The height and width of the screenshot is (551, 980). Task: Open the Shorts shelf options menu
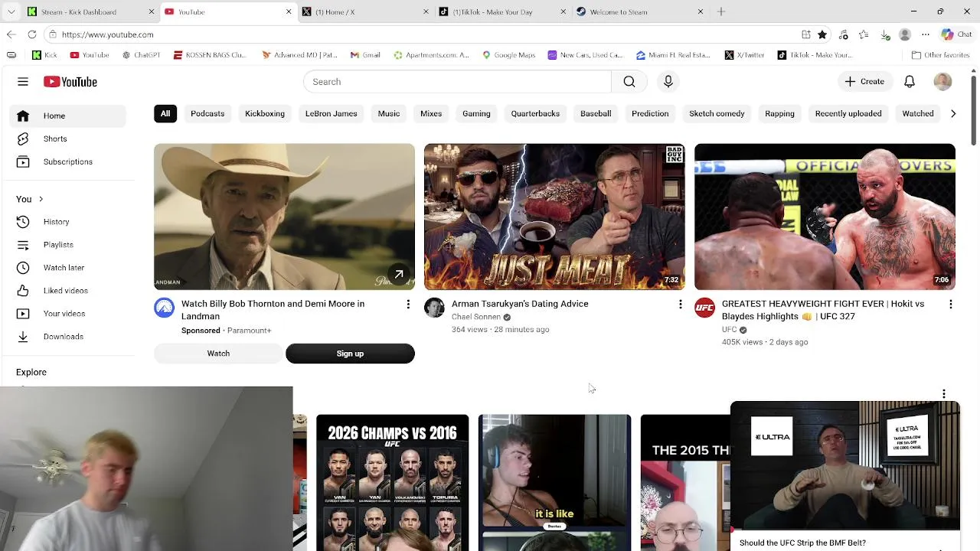tap(944, 393)
